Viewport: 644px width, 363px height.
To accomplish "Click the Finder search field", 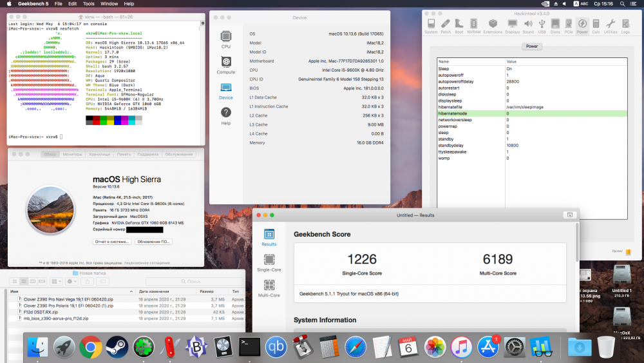I will [x=194, y=282].
